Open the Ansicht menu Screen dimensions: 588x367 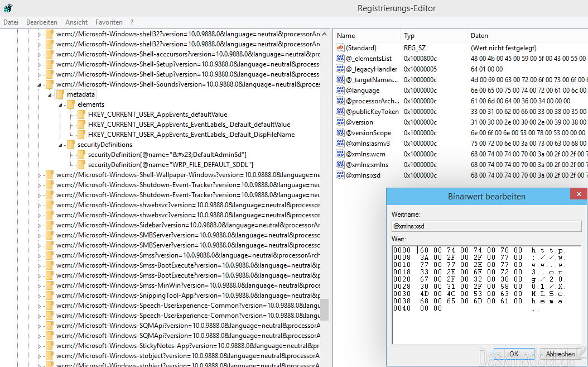click(76, 22)
